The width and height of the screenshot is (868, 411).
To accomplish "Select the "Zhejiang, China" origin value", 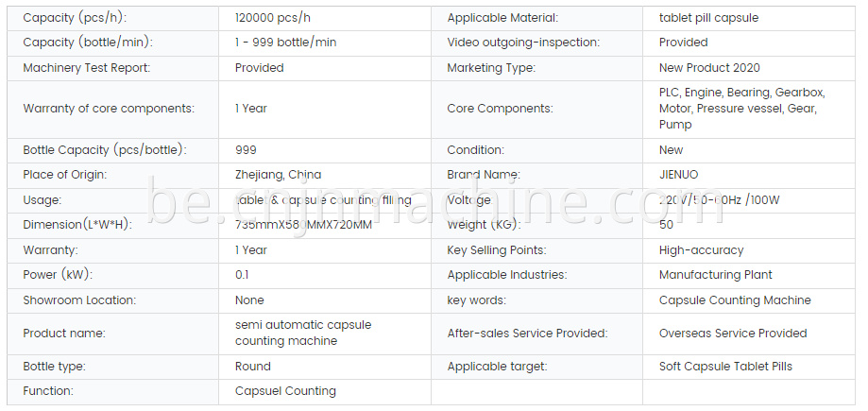I will pyautogui.click(x=278, y=175).
